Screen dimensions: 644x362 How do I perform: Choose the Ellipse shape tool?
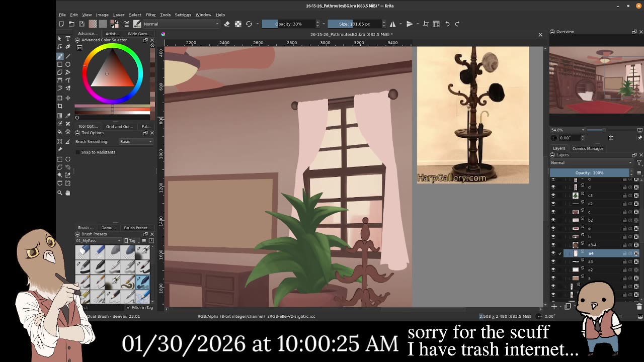pos(68,64)
